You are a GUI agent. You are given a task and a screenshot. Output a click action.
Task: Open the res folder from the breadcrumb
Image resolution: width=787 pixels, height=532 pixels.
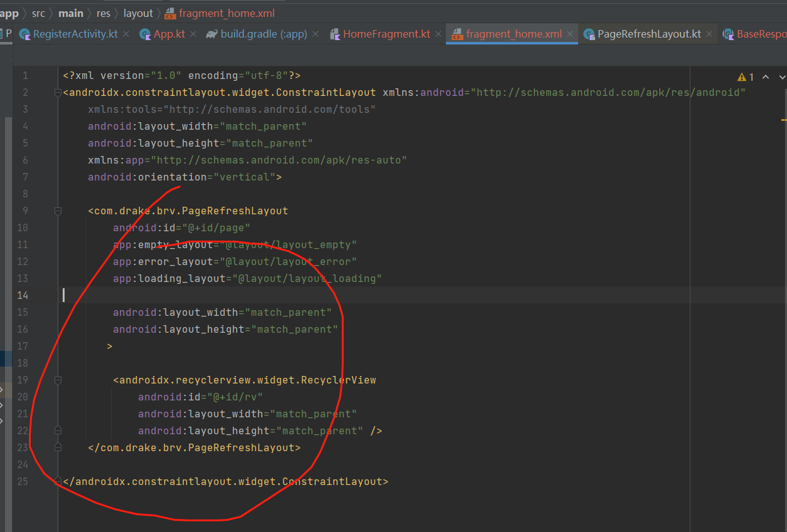(103, 13)
